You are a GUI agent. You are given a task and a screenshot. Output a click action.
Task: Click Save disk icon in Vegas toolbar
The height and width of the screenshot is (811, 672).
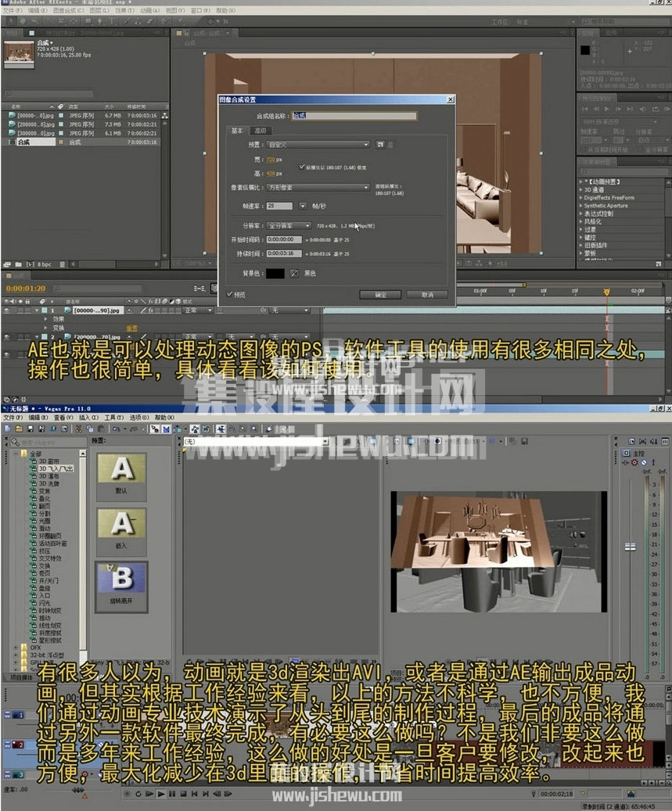(x=30, y=429)
